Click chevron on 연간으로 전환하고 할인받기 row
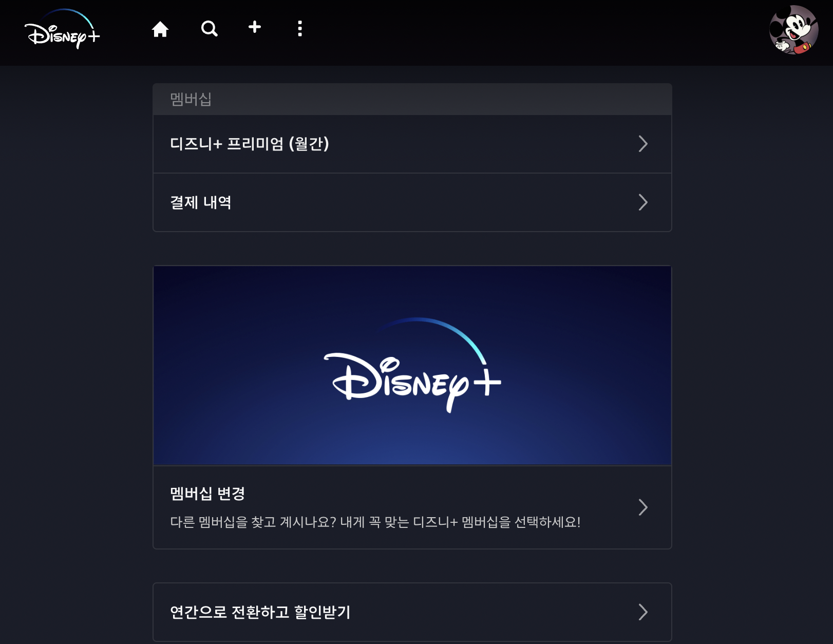Viewport: 833px width, 644px height. (x=643, y=612)
